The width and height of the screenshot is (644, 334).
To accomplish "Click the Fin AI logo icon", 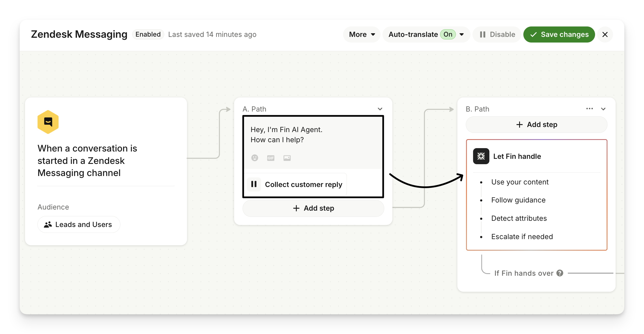I will tap(481, 156).
